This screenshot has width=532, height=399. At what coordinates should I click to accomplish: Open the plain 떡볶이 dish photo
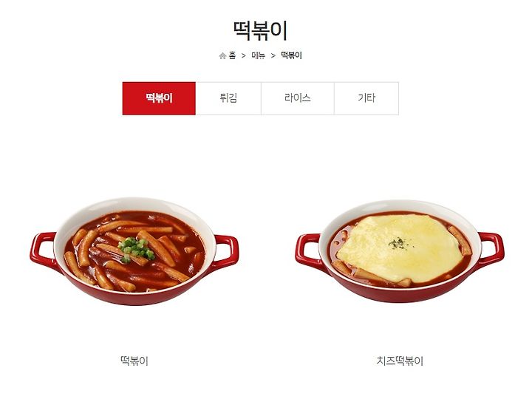(x=134, y=251)
